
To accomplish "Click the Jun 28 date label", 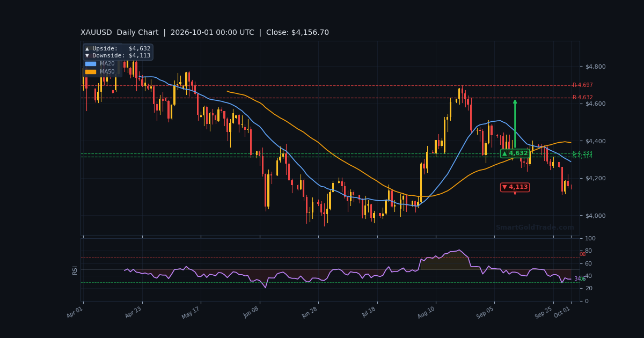I will pyautogui.click(x=310, y=313).
